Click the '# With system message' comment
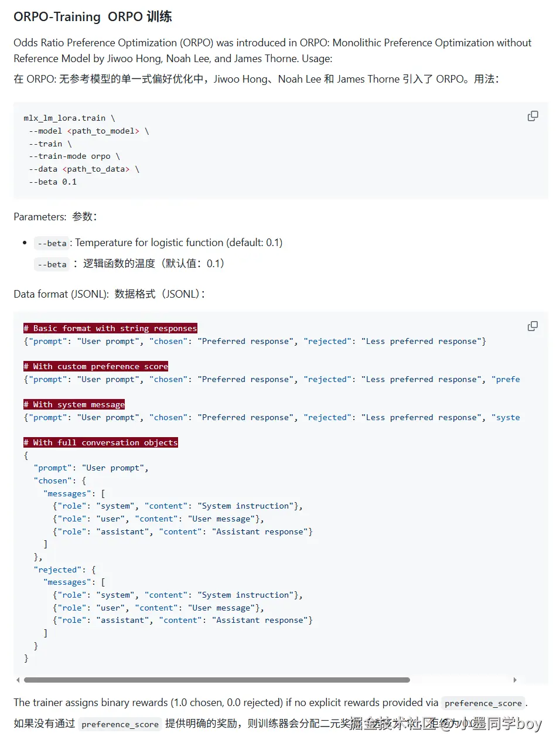The width and height of the screenshot is (560, 750). 74,404
